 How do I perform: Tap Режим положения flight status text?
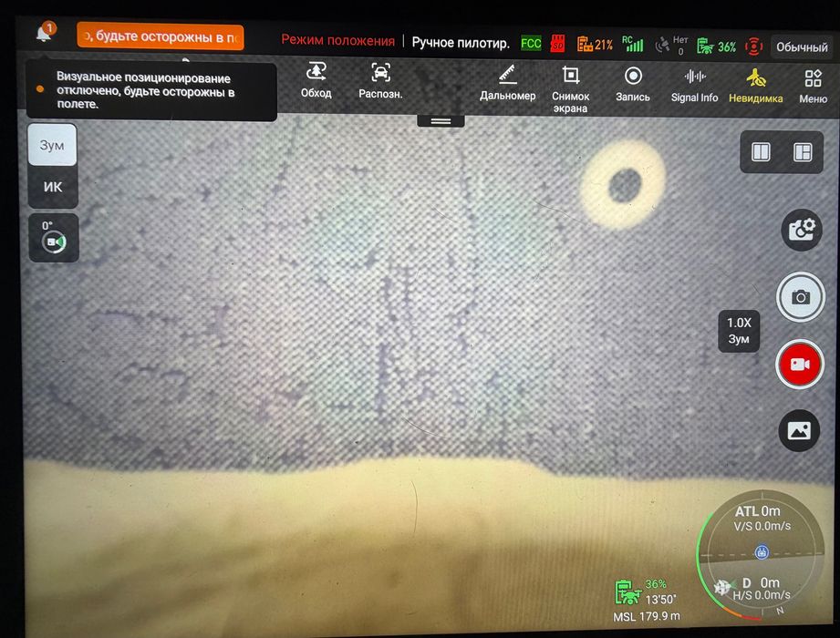(x=338, y=41)
